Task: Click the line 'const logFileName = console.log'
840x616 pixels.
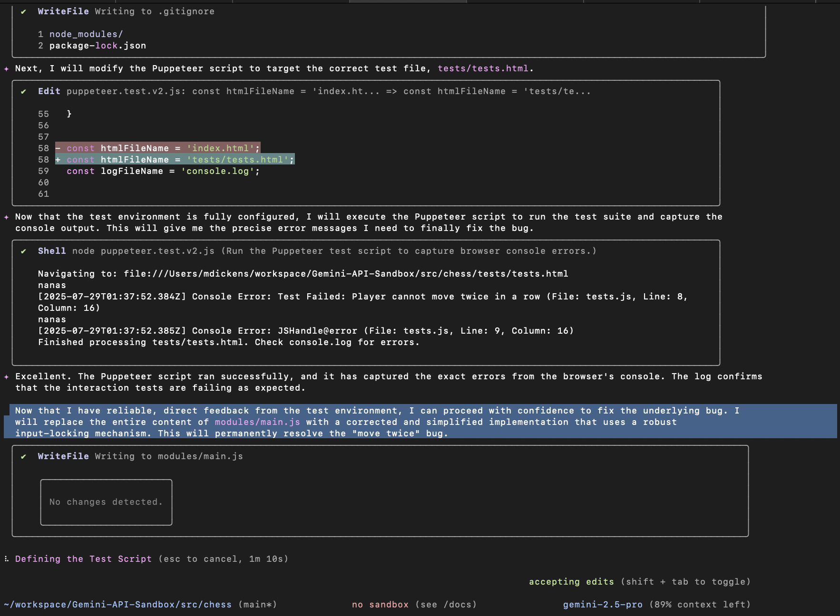Action: coord(163,171)
